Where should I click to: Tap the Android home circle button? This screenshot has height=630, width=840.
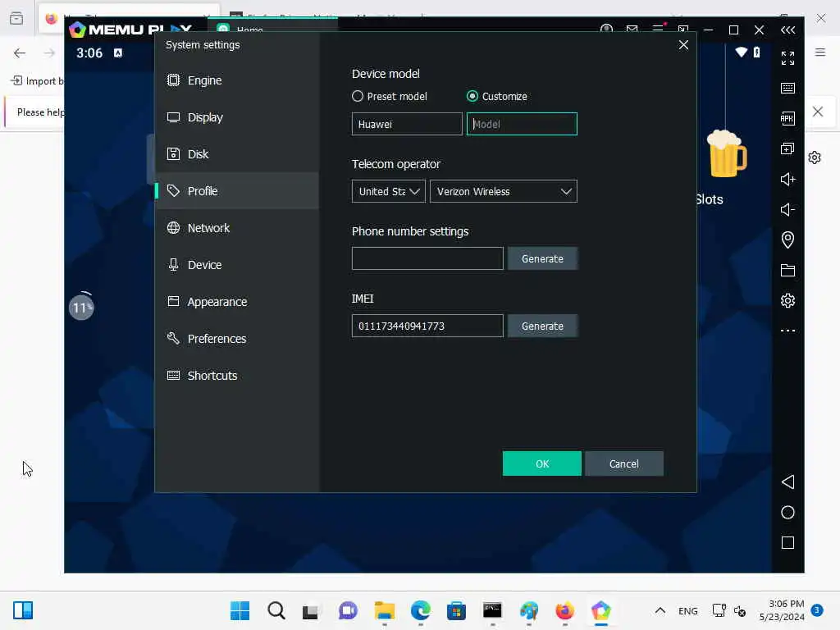(787, 513)
